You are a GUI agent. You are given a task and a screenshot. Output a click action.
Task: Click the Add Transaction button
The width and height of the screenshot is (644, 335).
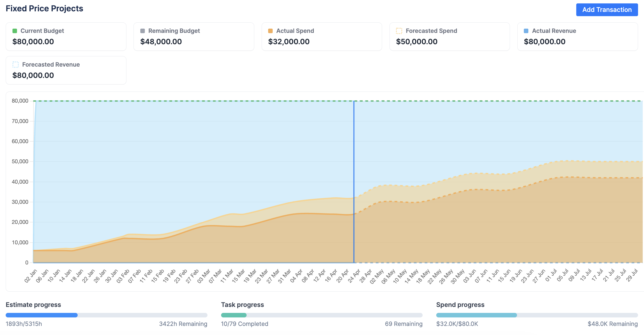coord(607,10)
